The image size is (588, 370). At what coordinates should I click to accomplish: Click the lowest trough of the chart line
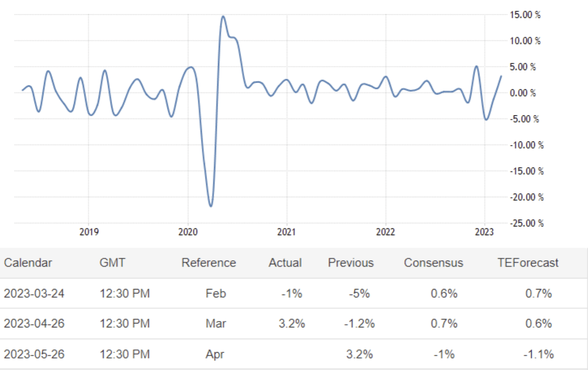point(211,205)
